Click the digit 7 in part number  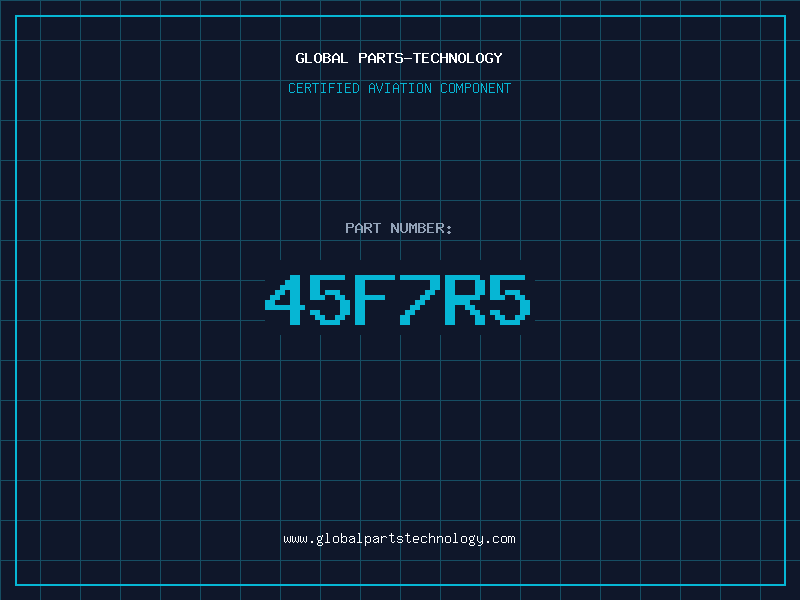[x=420, y=299]
